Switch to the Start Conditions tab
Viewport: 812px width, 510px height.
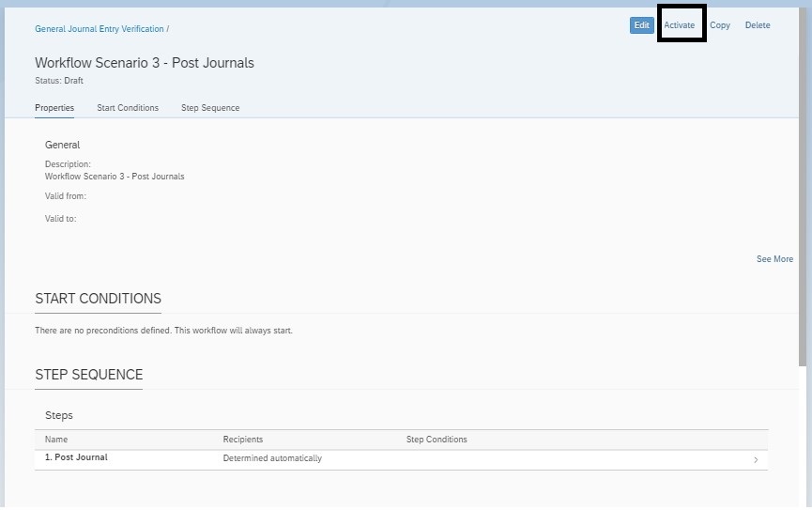[128, 108]
